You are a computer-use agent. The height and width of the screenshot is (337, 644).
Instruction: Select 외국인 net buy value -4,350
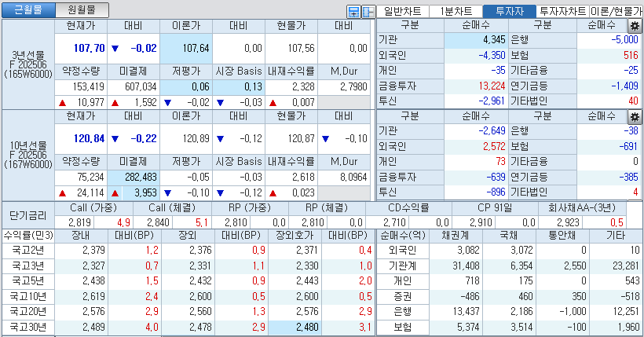pos(476,56)
